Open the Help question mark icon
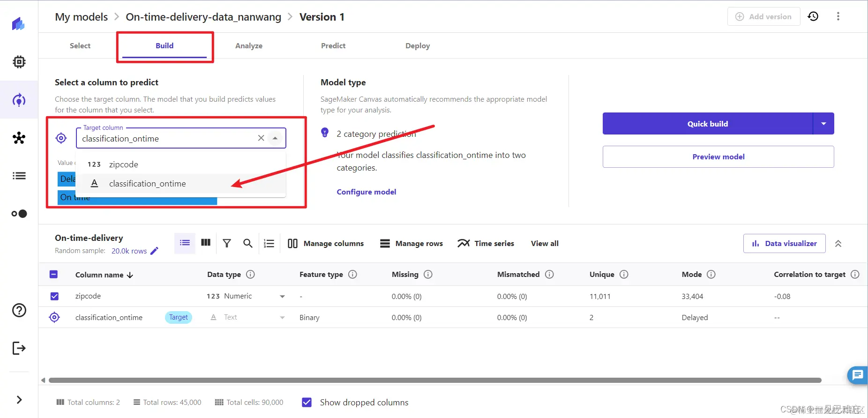The image size is (868, 418). tap(19, 310)
